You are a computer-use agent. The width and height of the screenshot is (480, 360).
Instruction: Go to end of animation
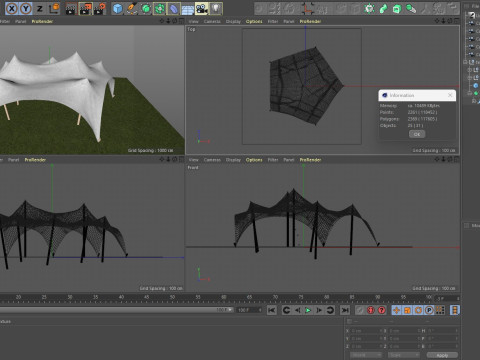[345, 310]
